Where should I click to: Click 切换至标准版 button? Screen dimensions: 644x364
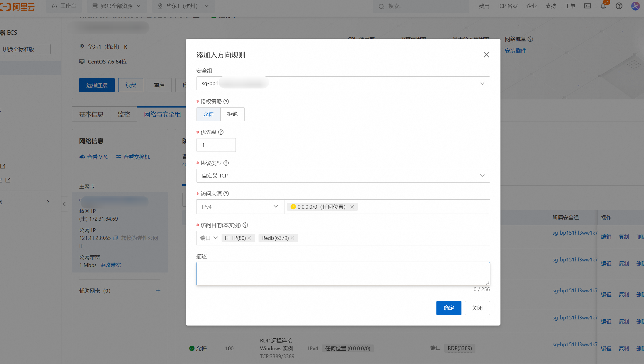pos(25,49)
